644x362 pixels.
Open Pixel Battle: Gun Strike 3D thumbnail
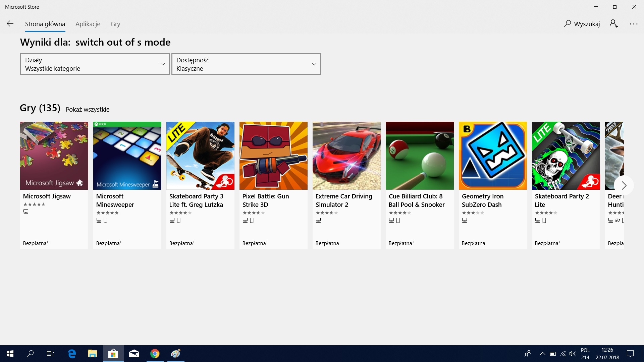[x=273, y=156]
